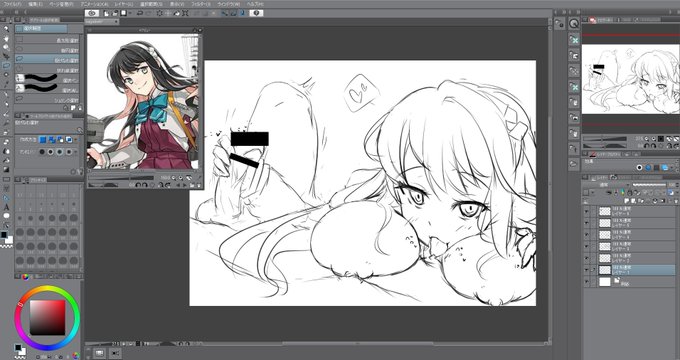Click the New document icon in command bar
Viewport: 680px width, 360px height.
pyautogui.click(x=106, y=13)
